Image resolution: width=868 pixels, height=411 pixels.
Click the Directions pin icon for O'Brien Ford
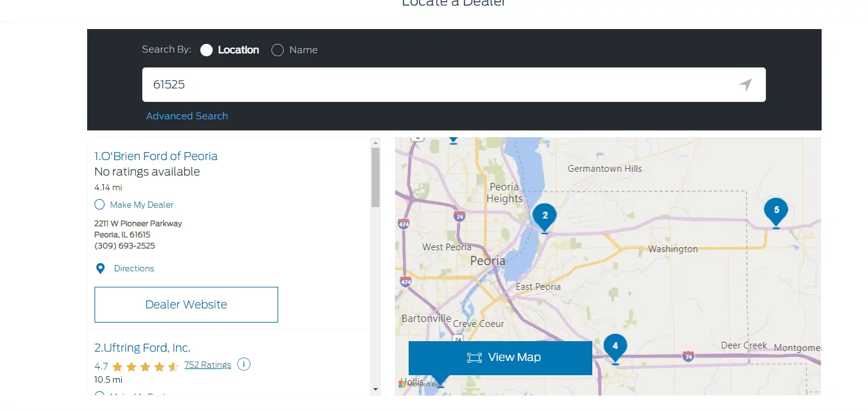coord(100,268)
